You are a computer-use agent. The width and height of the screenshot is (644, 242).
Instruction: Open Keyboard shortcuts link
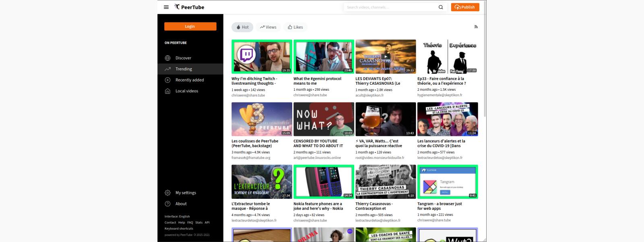[x=179, y=229]
